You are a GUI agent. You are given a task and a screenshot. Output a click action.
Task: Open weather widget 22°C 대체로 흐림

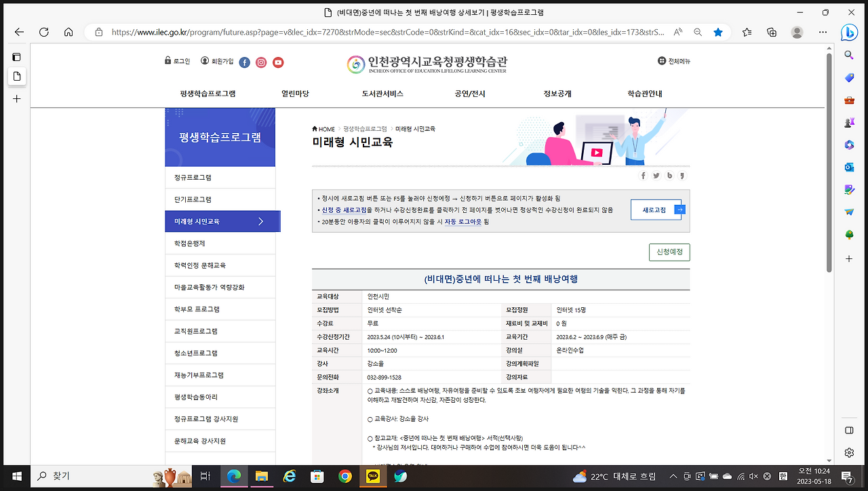click(614, 477)
